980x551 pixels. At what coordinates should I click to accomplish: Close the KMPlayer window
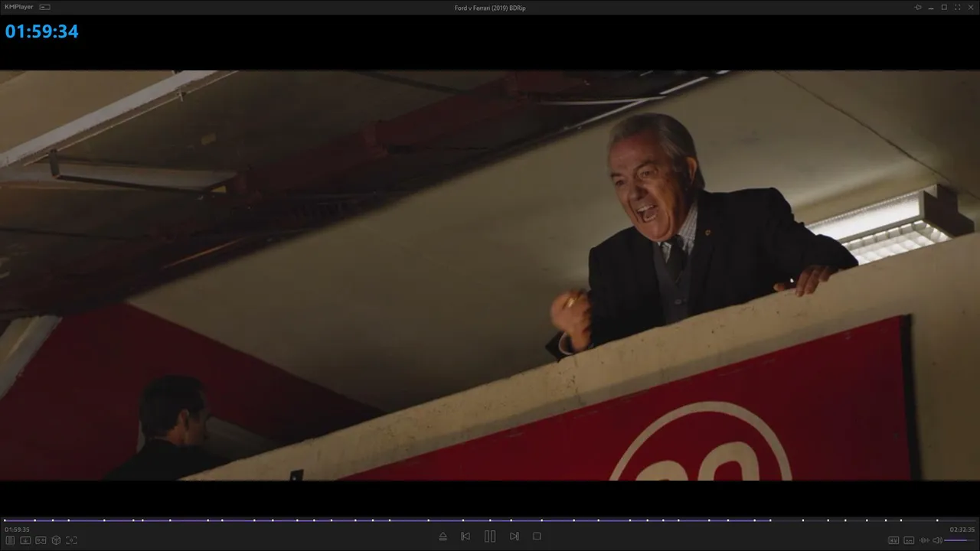click(x=971, y=7)
